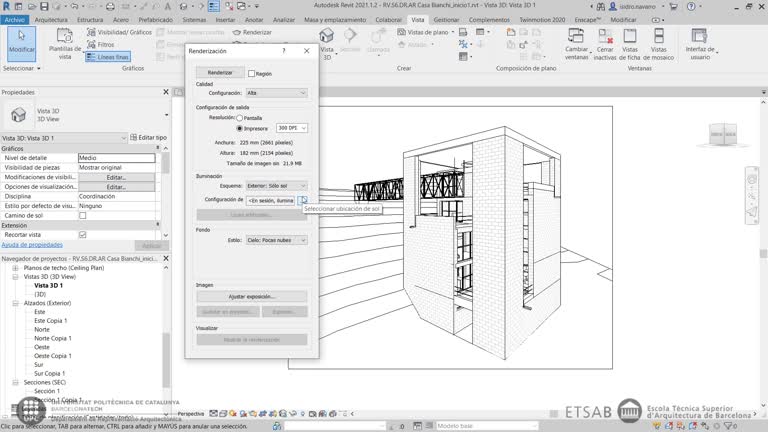Click the binoculars search icon in title bar

point(601,6)
